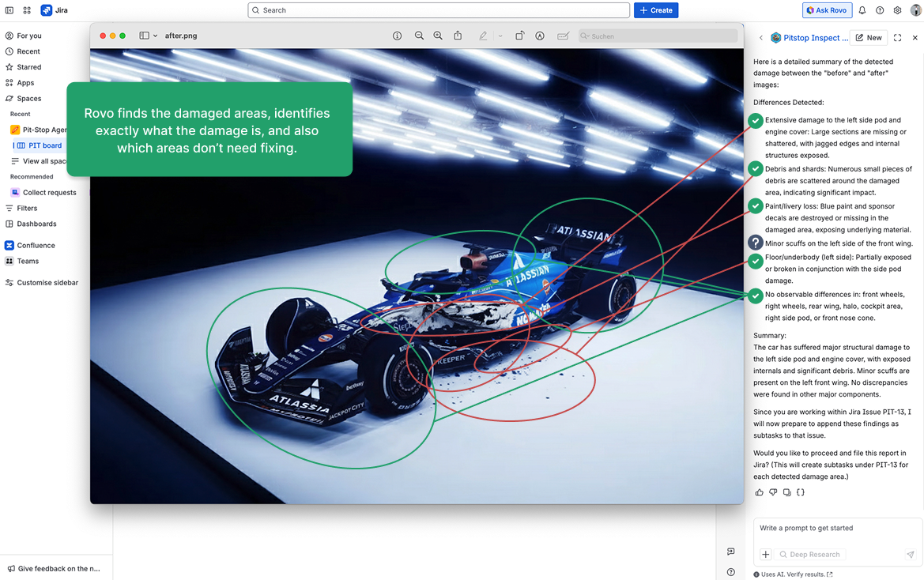Click the Preview info inspector icon

[x=397, y=36]
